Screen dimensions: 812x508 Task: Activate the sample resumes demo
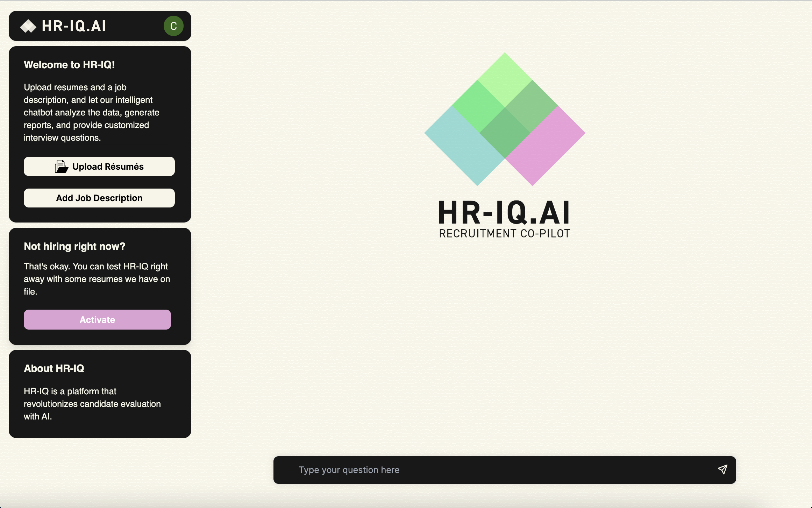coord(97,319)
